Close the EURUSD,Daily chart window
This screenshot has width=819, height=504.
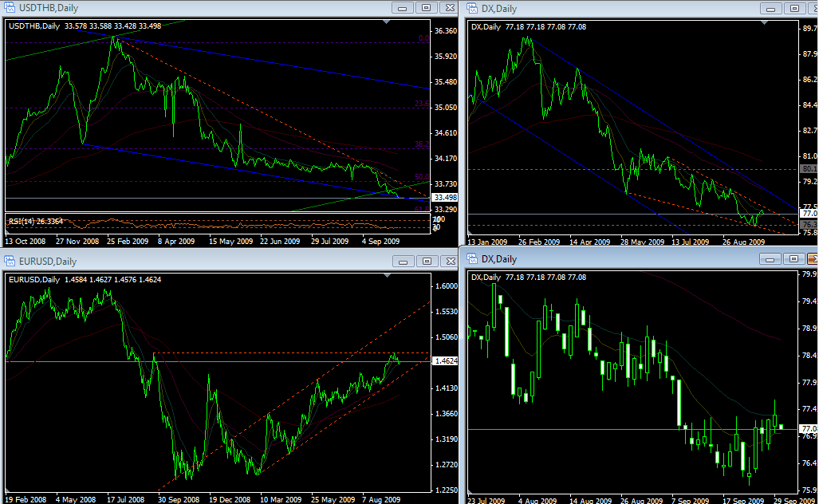[450, 261]
